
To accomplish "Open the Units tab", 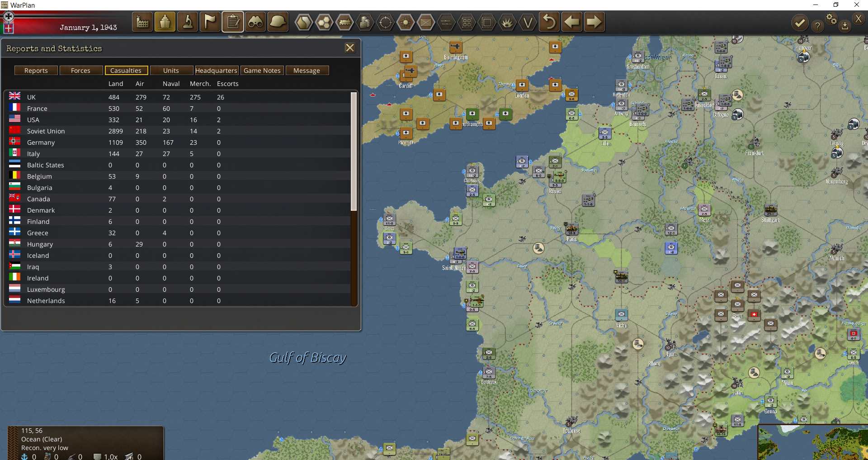I will [171, 71].
